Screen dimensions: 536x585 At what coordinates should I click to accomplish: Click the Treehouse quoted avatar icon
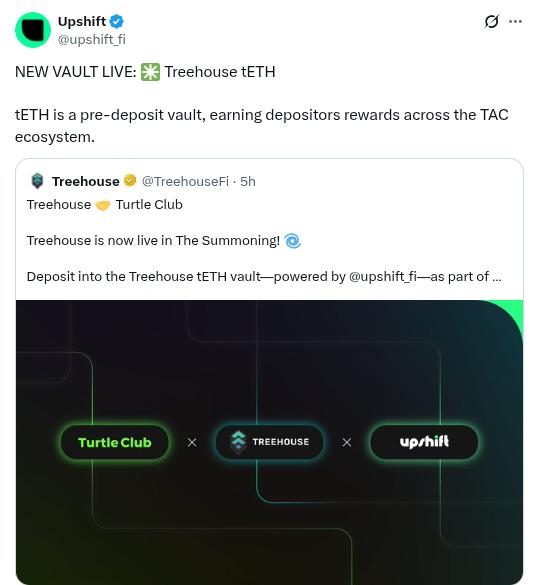pyautogui.click(x=37, y=181)
